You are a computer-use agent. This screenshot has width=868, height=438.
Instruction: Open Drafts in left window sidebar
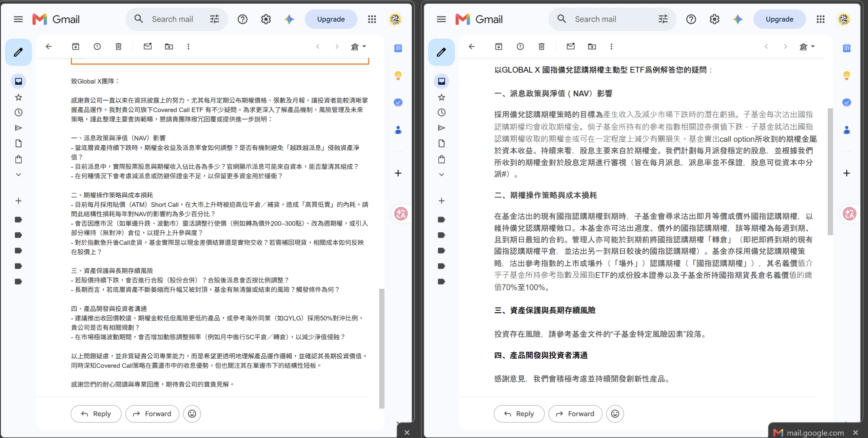tap(18, 144)
